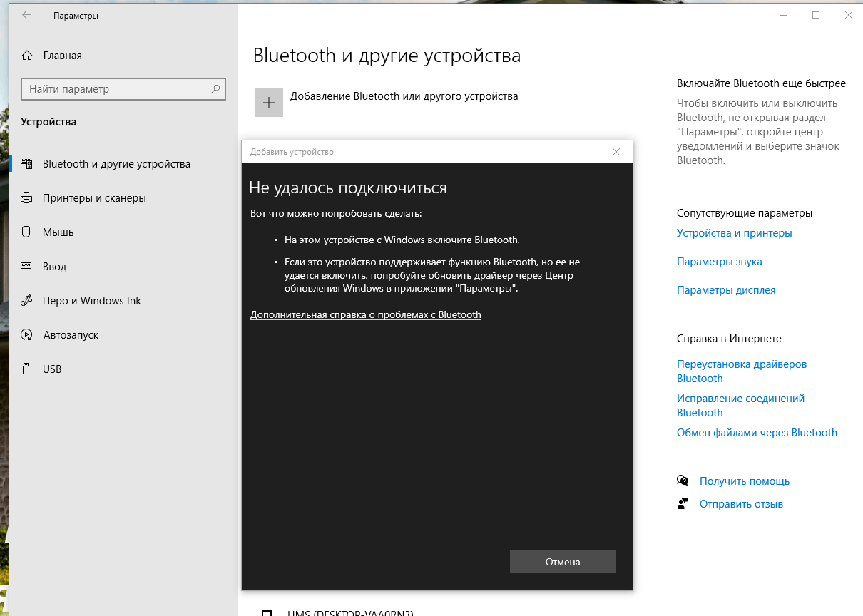863x616 pixels.
Task: Open Исправление соединений Bluetooth link
Action: pos(740,406)
